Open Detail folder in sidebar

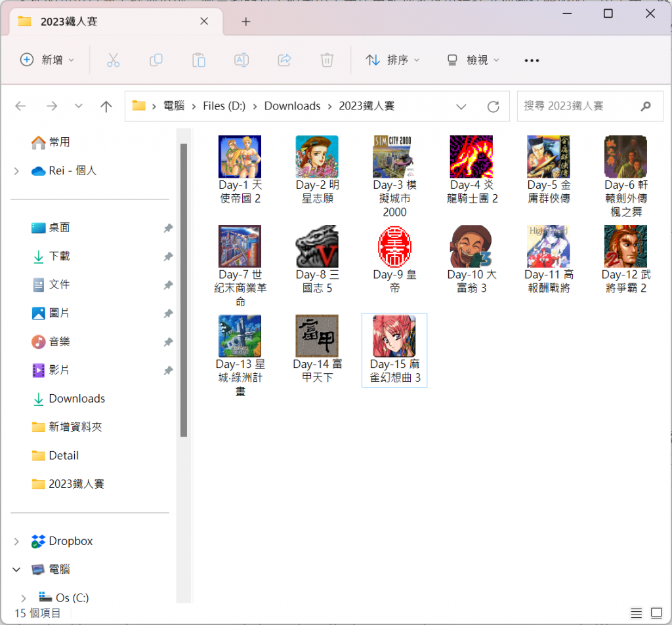(x=55, y=456)
